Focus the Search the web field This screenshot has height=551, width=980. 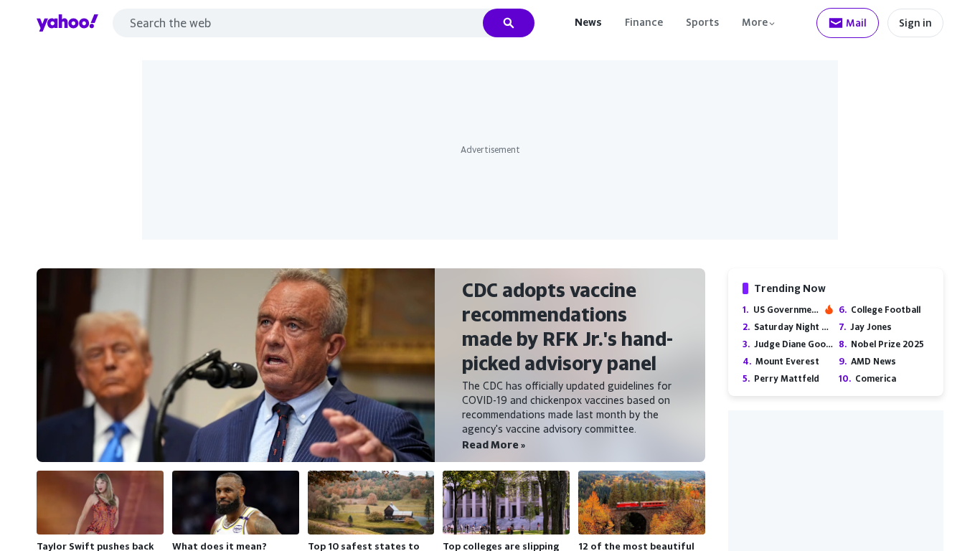(x=298, y=23)
